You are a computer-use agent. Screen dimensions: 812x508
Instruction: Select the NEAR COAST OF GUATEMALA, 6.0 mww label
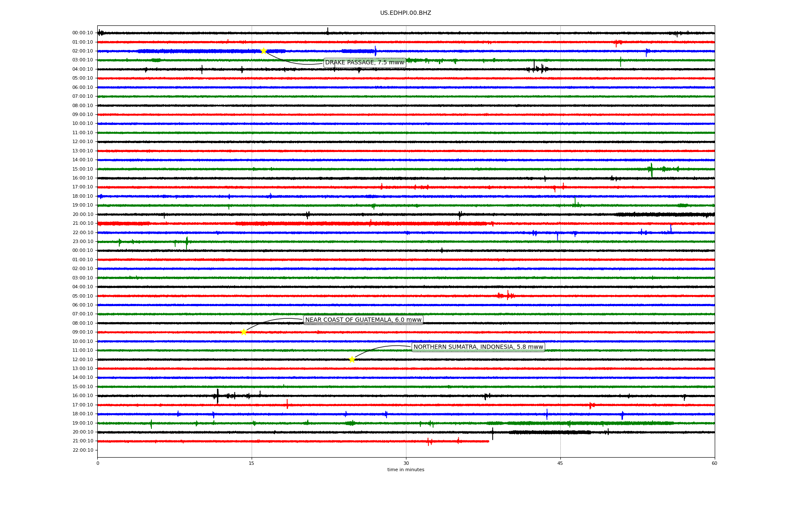[363, 320]
